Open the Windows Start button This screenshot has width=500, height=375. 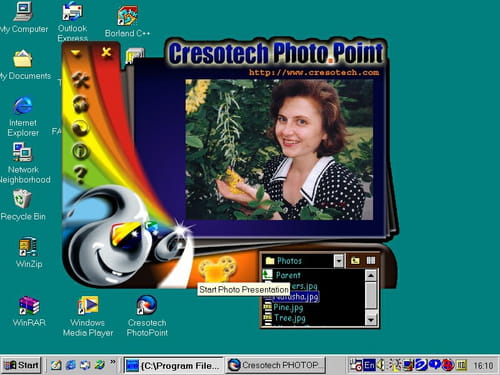pyautogui.click(x=21, y=365)
